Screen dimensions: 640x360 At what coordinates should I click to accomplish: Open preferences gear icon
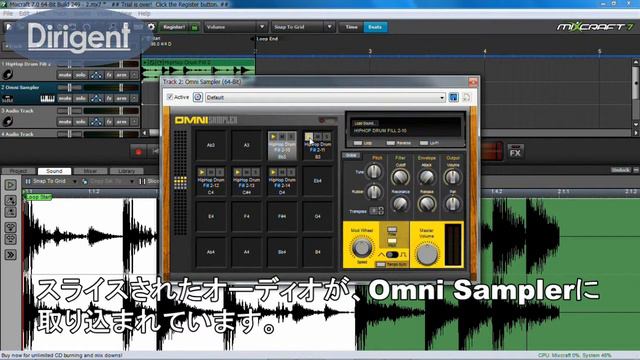click(151, 27)
